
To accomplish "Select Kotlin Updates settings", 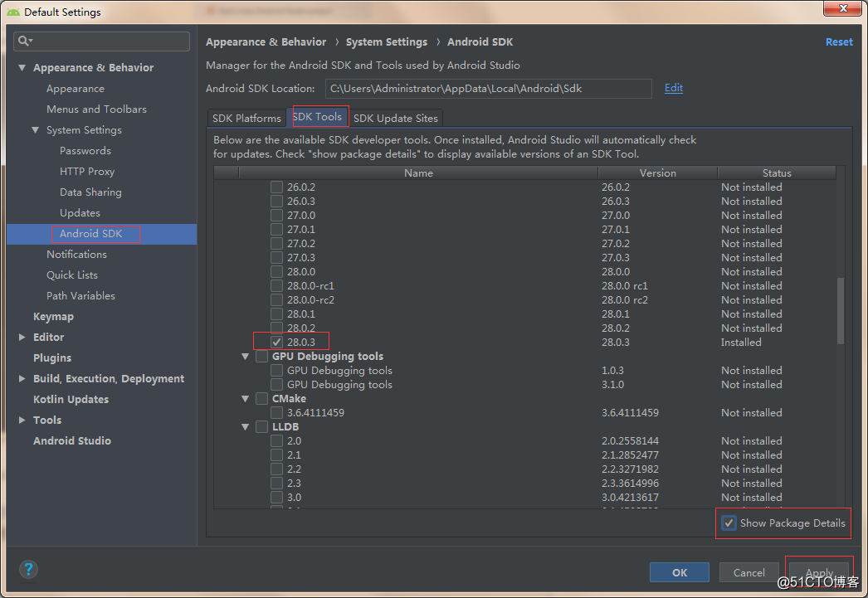I will tap(71, 400).
